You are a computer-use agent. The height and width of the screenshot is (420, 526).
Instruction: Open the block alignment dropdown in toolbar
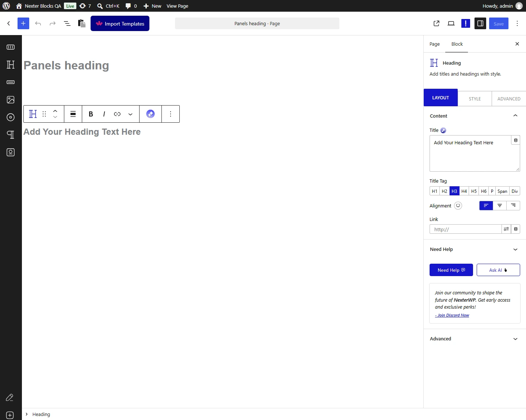pyautogui.click(x=73, y=114)
